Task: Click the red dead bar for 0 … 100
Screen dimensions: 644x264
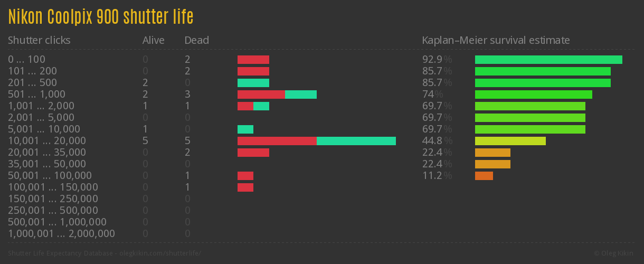Action: (253, 60)
